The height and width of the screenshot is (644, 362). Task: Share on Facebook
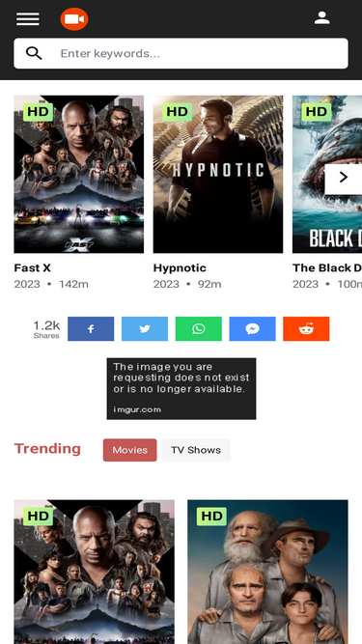(x=91, y=328)
